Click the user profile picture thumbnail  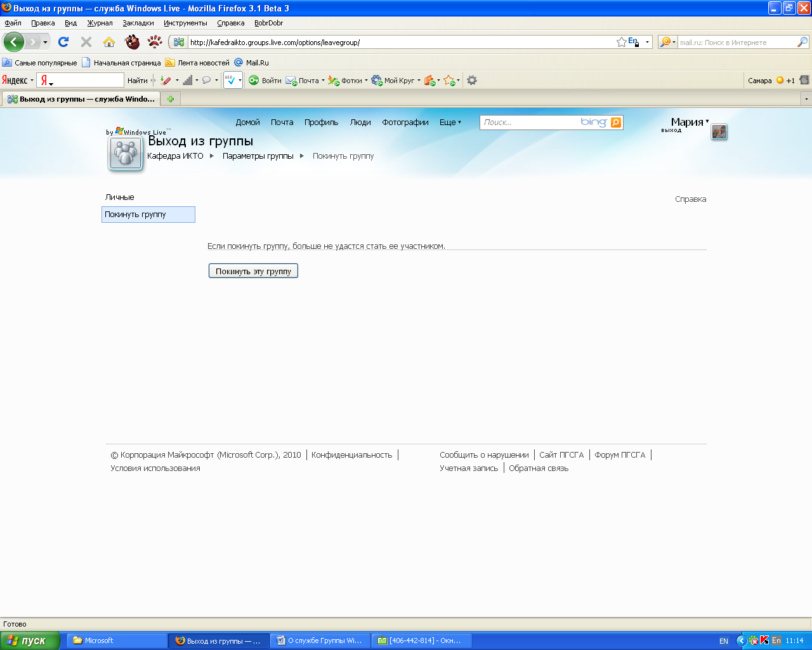click(719, 132)
